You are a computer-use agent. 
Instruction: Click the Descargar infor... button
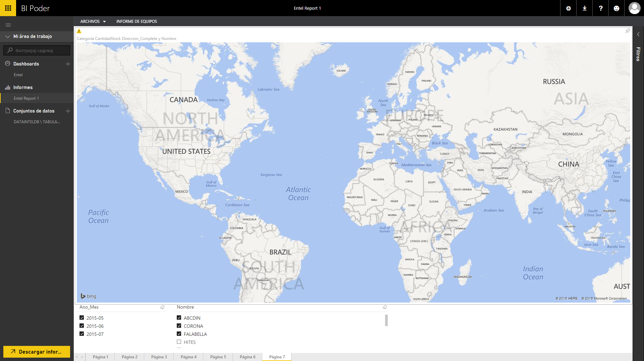pyautogui.click(x=37, y=352)
